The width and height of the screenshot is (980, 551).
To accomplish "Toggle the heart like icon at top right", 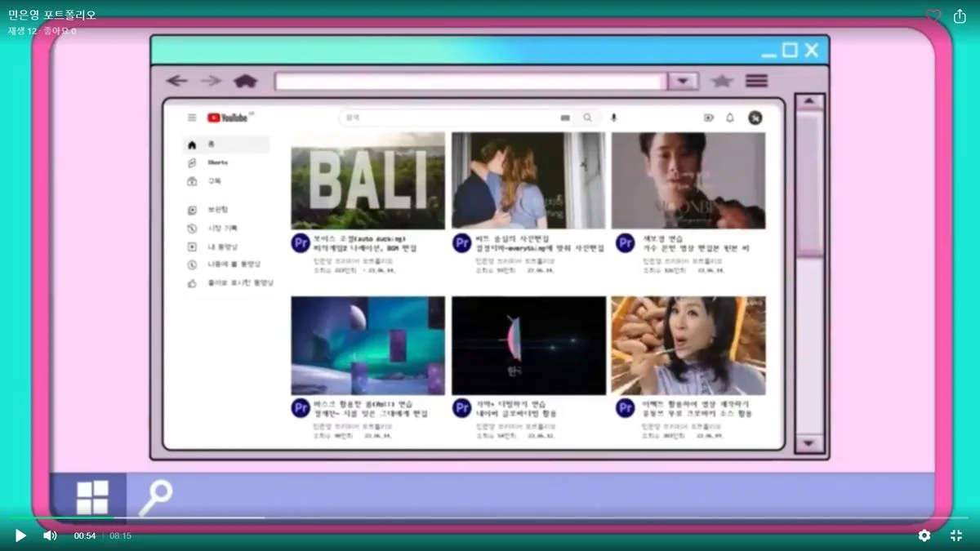I will 933,14.
